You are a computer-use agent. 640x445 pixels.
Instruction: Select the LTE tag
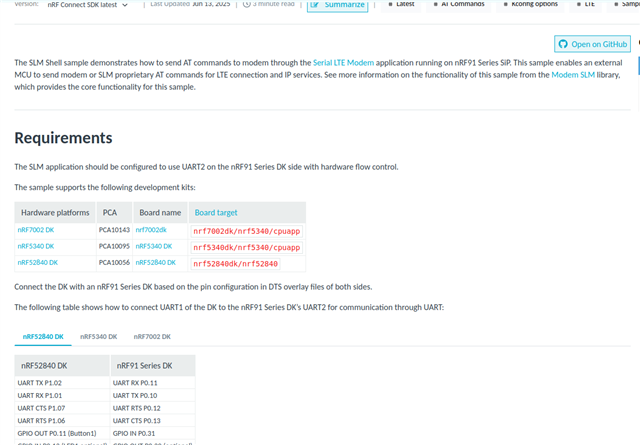pyautogui.click(x=585, y=4)
